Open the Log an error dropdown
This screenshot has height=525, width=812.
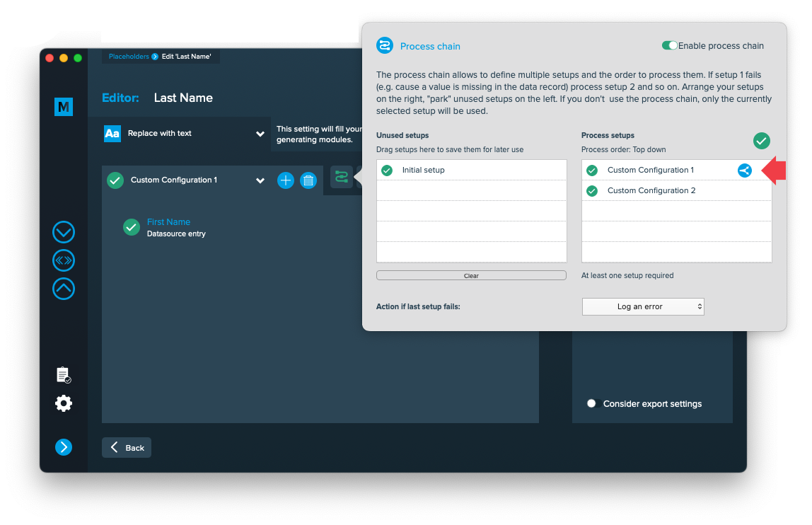pos(643,306)
